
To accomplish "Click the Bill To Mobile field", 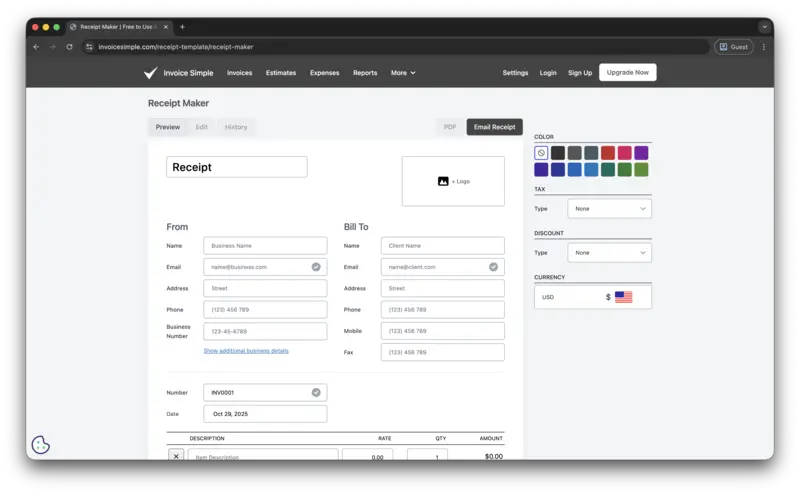I will (x=442, y=331).
